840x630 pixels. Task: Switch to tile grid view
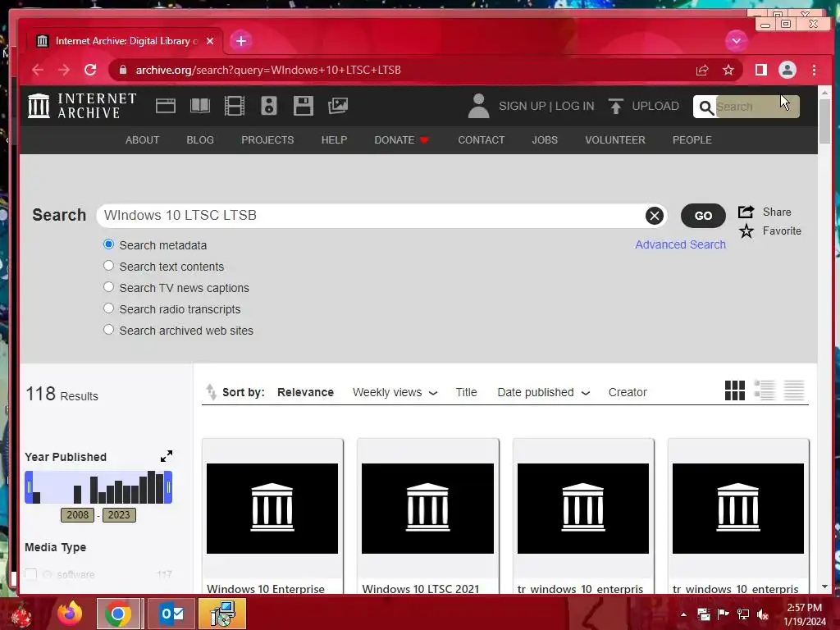click(734, 390)
